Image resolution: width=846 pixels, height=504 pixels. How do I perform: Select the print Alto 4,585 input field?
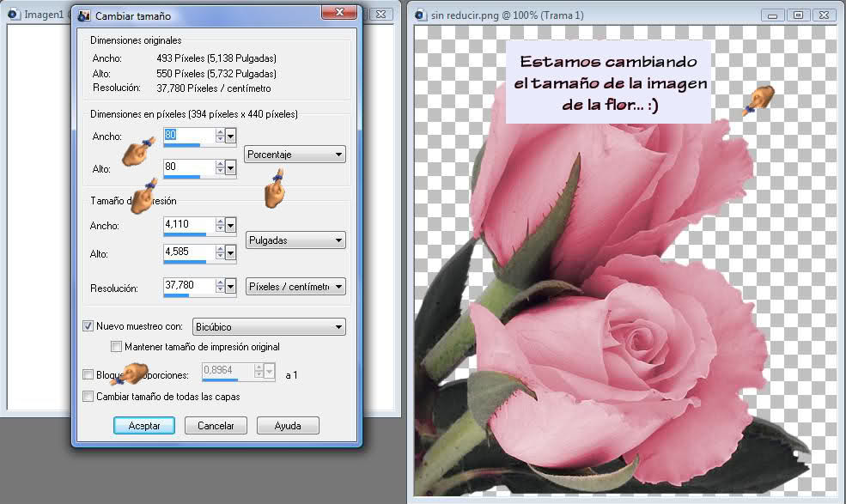point(189,252)
